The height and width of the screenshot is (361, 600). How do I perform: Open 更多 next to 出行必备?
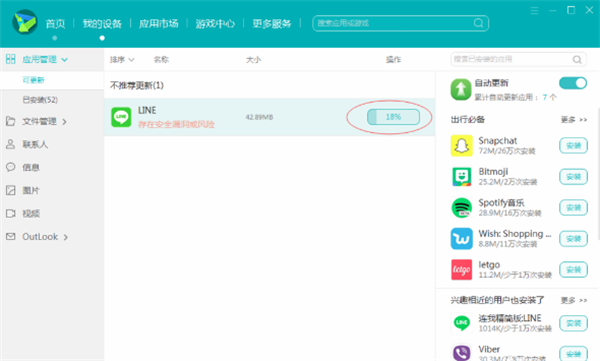tap(574, 120)
